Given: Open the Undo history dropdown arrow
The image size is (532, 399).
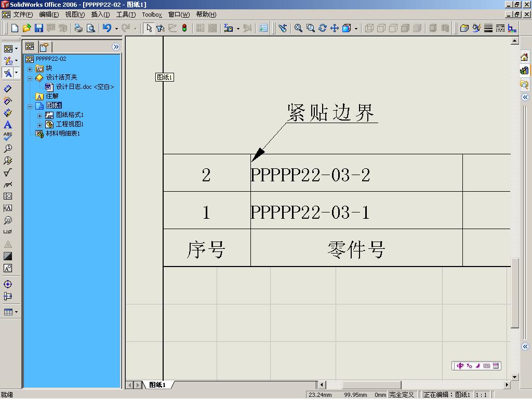Looking at the screenshot, I should coord(116,29).
